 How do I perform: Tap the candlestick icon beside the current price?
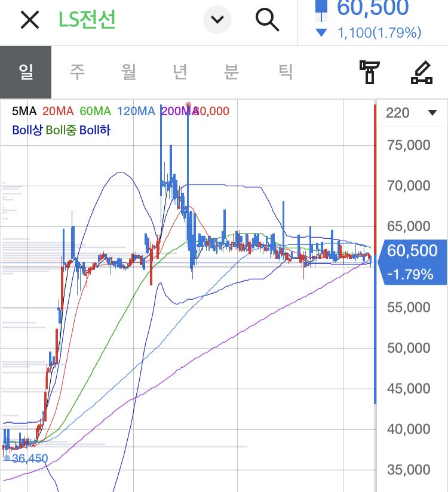[321, 8]
